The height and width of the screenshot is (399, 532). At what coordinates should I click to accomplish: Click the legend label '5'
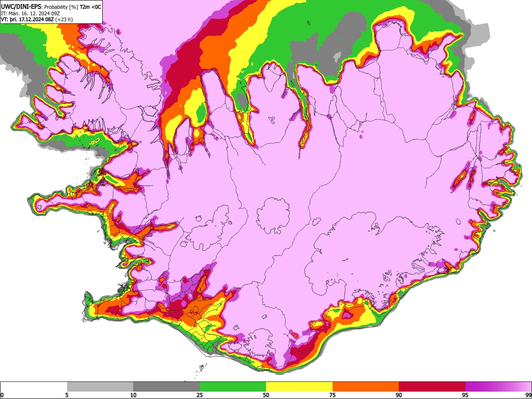(67, 395)
